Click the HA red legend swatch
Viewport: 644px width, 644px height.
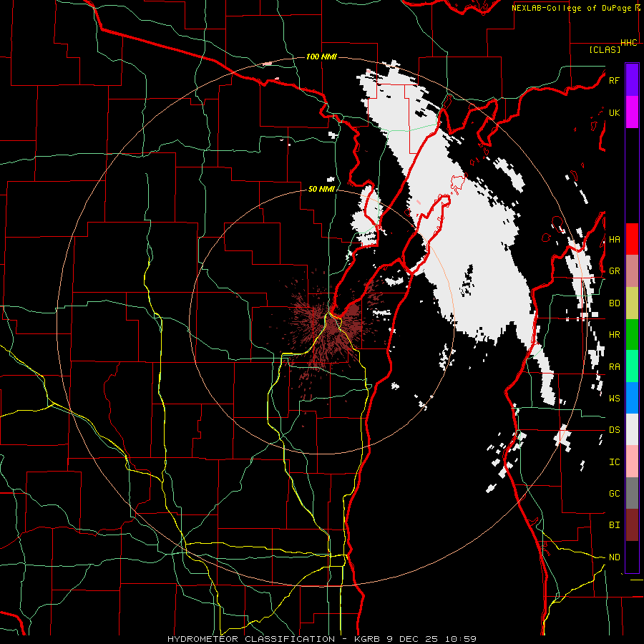(632, 239)
